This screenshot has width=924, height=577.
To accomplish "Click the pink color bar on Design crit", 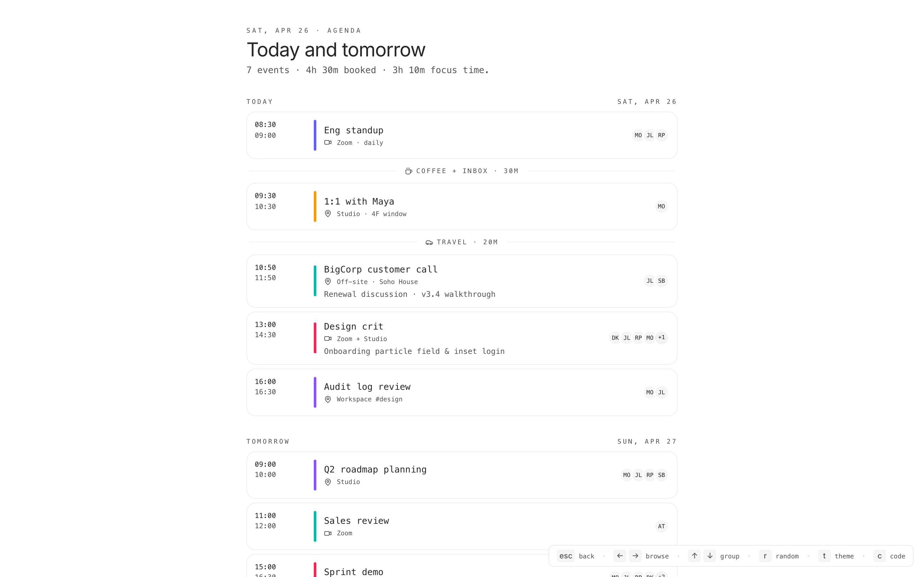I will 315,338.
